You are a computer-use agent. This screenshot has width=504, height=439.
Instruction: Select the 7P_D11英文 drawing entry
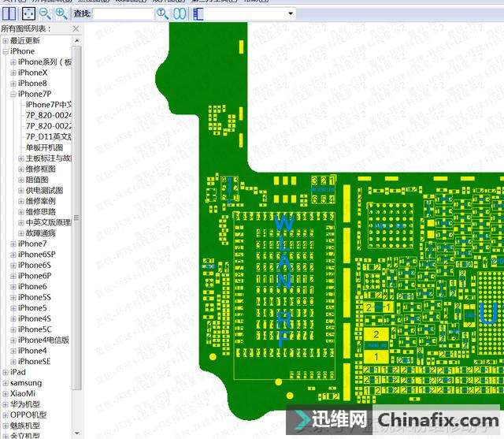[x=49, y=136]
